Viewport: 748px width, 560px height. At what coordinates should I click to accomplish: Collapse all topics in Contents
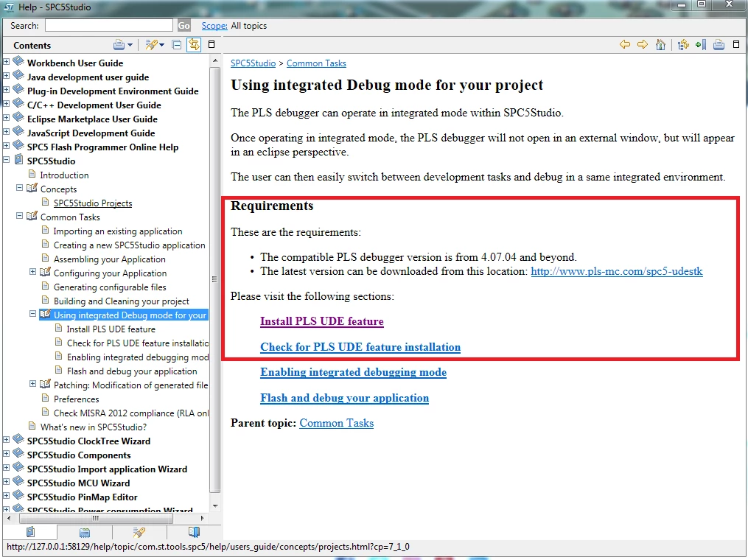177,45
